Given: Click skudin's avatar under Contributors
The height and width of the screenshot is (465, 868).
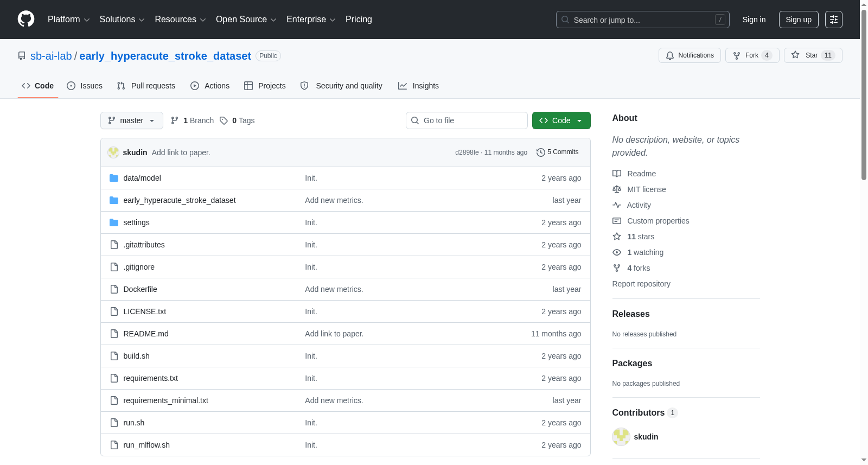Looking at the screenshot, I should (x=621, y=437).
